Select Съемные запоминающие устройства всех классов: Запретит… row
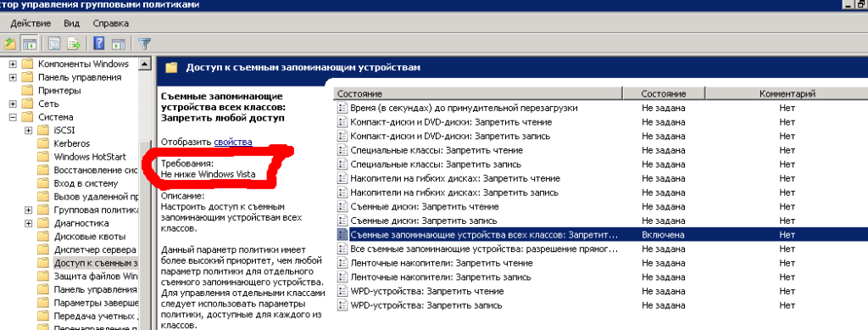Screen dimensions: 868x330 click(601, 235)
